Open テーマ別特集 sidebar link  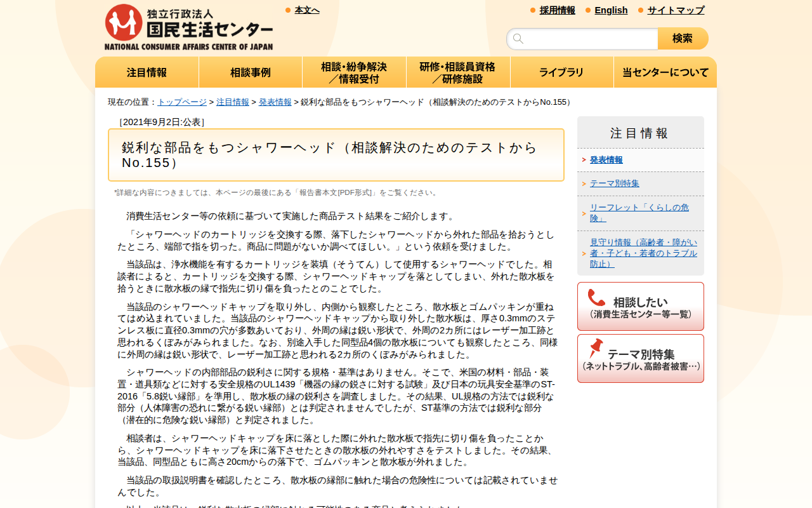(x=615, y=184)
